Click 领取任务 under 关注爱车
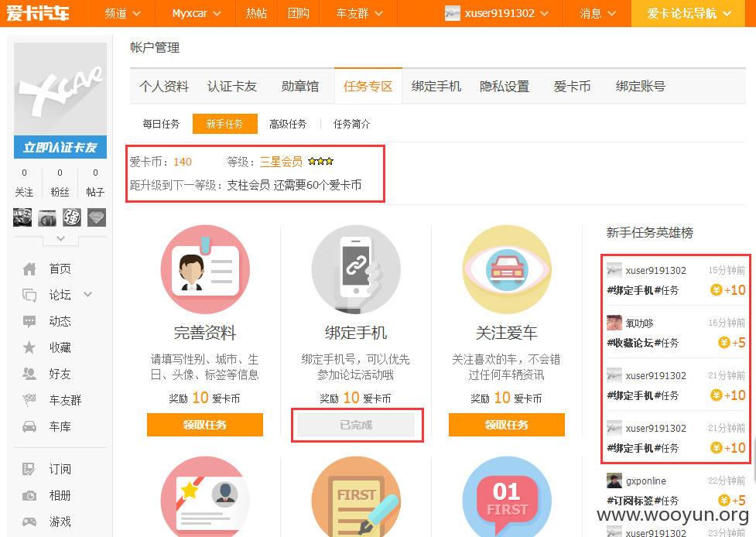The width and height of the screenshot is (756, 537). [x=507, y=425]
